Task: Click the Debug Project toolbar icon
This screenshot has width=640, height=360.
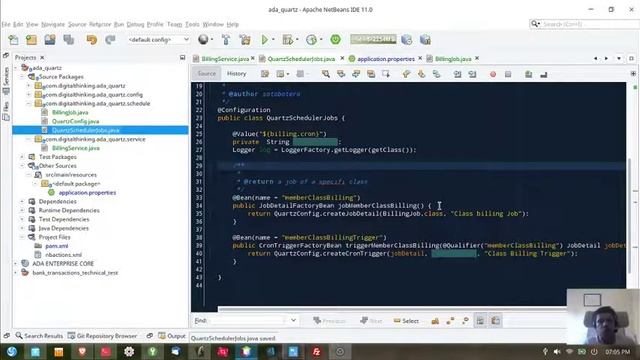Action: click(288, 40)
